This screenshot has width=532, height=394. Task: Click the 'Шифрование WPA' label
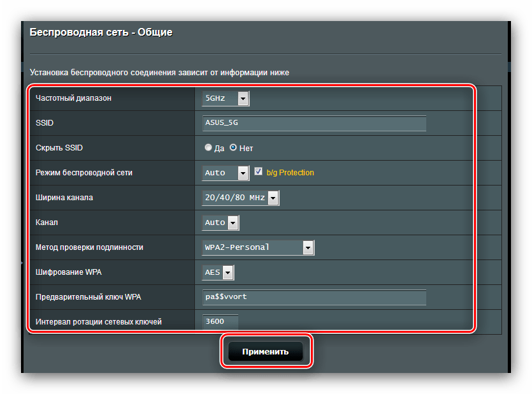point(69,272)
